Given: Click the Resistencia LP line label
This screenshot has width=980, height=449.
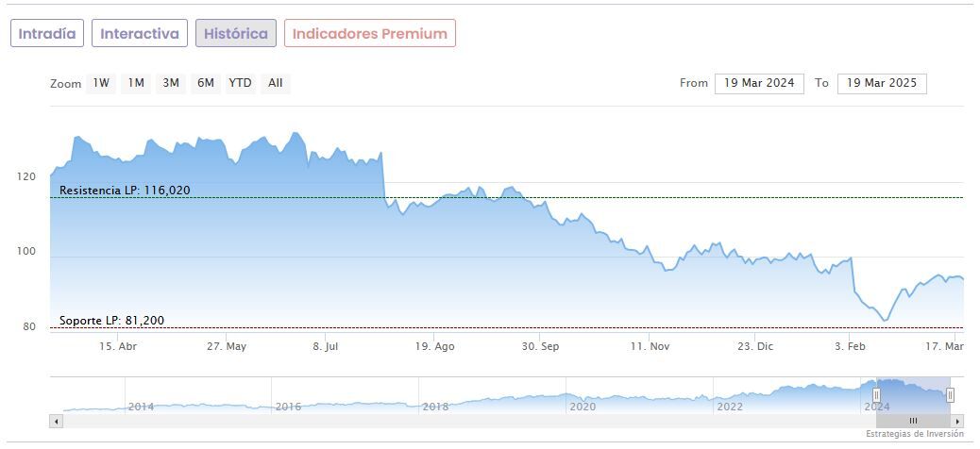Looking at the screenshot, I should (125, 191).
